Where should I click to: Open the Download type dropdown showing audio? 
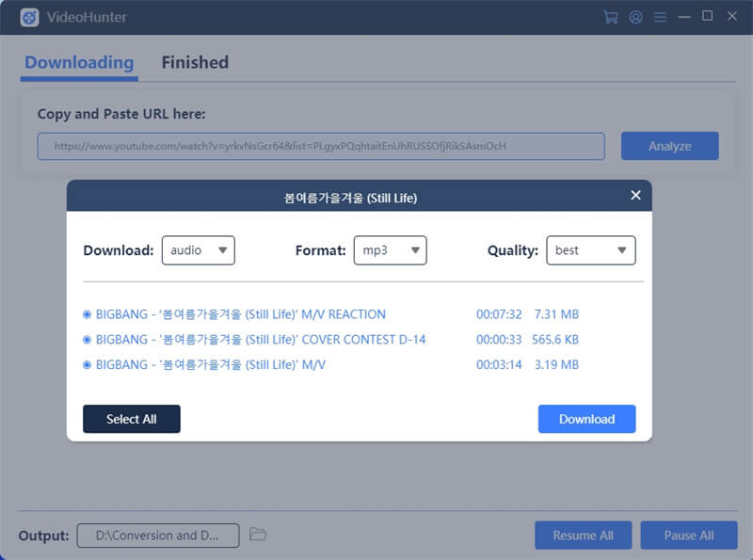(x=199, y=250)
